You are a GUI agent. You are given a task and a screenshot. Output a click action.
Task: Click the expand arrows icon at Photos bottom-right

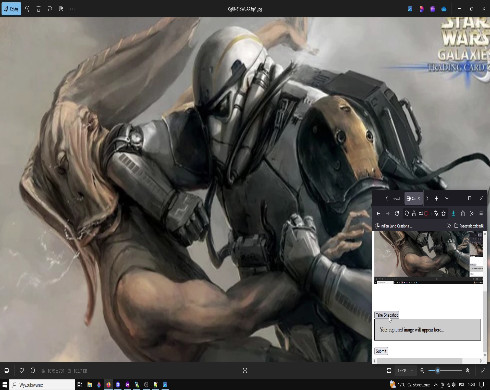(483, 370)
